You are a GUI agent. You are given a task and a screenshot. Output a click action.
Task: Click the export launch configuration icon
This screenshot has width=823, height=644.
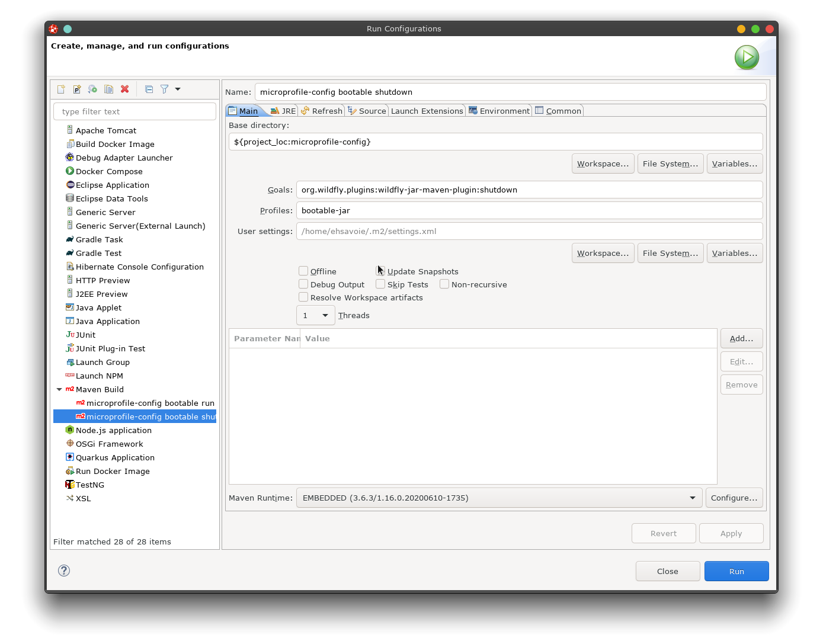(x=92, y=89)
